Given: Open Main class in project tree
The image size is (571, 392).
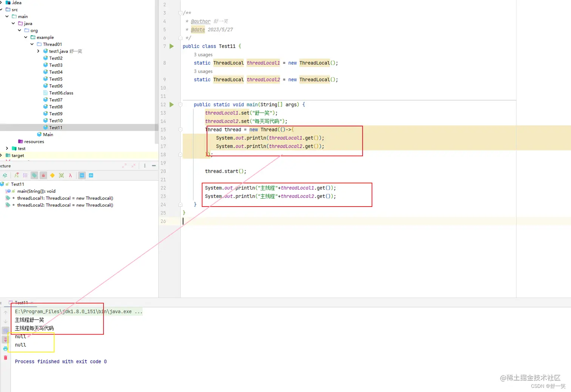Looking at the screenshot, I should tap(48, 134).
